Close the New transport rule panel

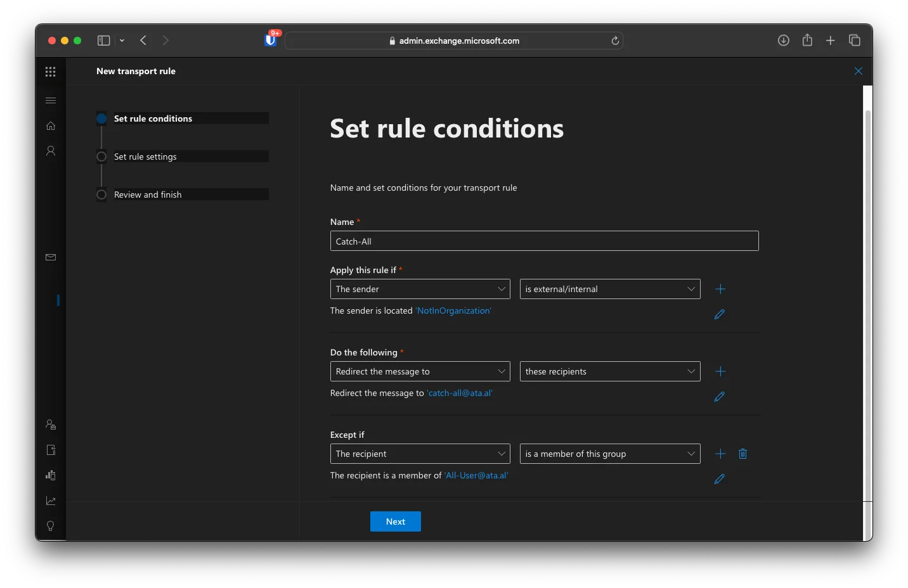click(859, 71)
